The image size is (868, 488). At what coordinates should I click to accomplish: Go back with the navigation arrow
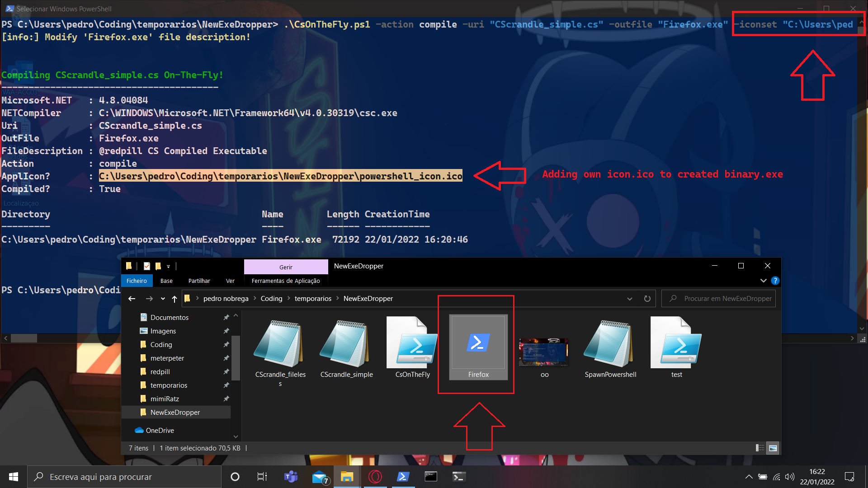[x=132, y=298]
